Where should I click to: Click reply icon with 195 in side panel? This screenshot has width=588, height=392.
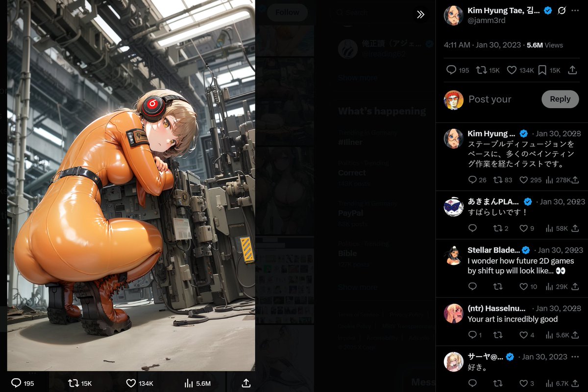(458, 70)
